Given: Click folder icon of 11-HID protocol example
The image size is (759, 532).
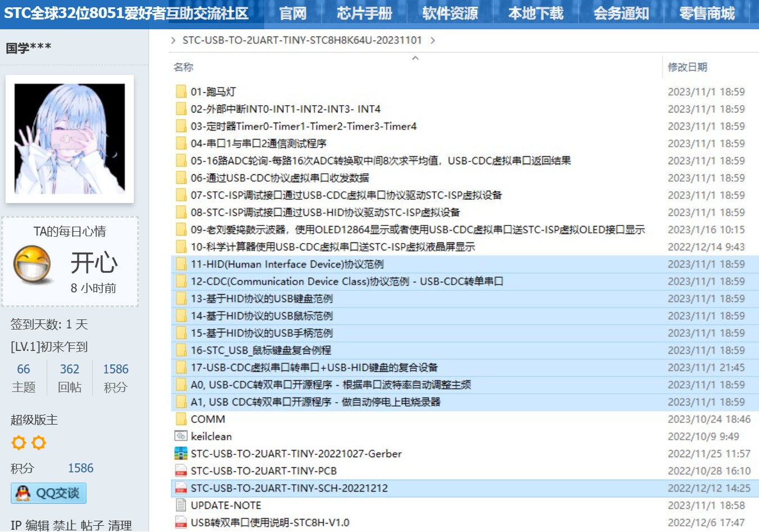Looking at the screenshot, I should (181, 264).
